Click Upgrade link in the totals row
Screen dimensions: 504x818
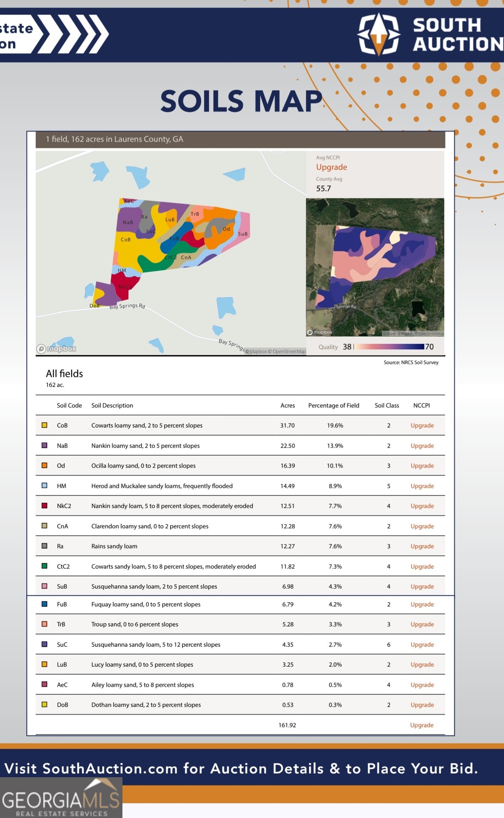tap(422, 725)
